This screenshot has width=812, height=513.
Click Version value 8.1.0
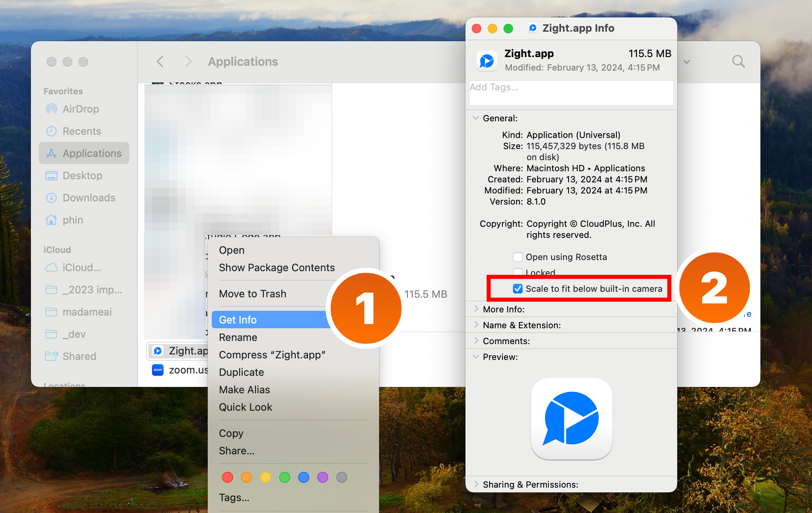(x=536, y=201)
